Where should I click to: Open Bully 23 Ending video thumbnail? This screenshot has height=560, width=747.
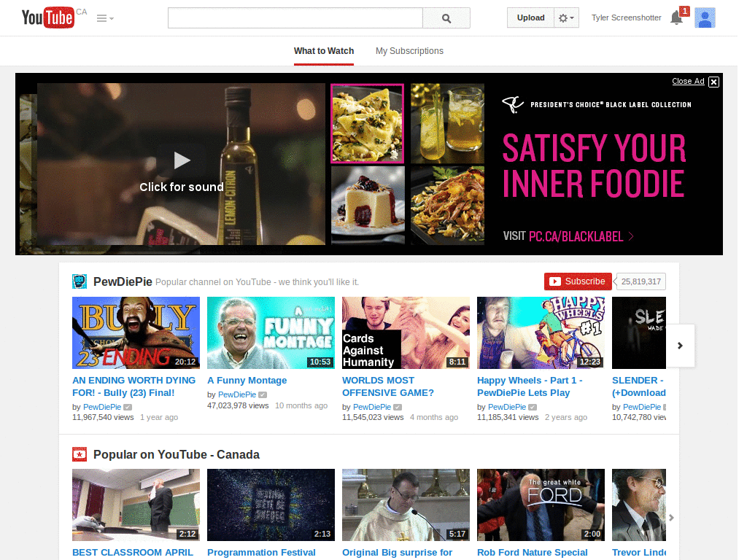(136, 332)
